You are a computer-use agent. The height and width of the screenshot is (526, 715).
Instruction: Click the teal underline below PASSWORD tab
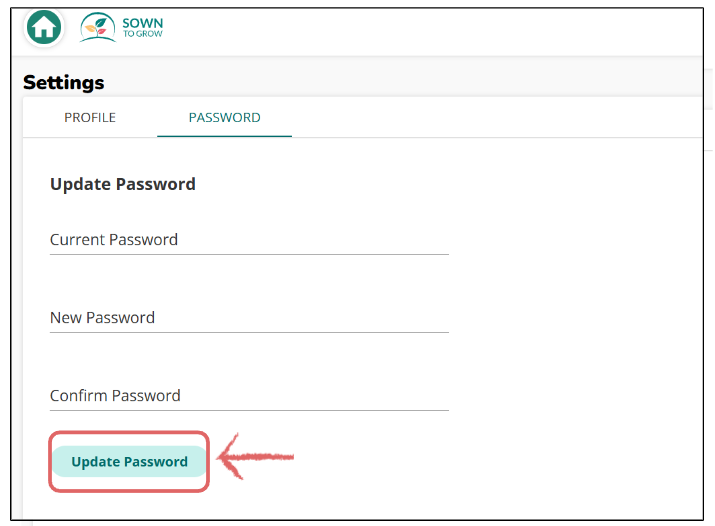[x=224, y=136]
